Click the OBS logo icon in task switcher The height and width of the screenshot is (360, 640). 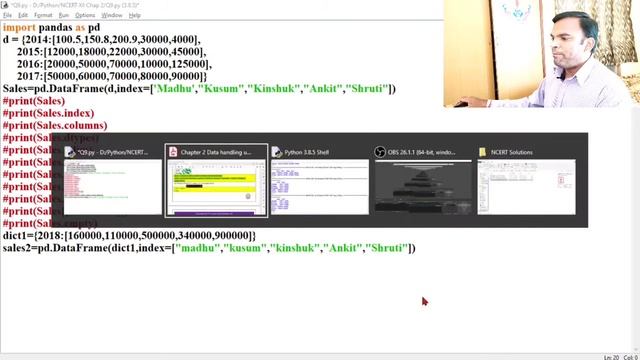pyautogui.click(x=380, y=152)
